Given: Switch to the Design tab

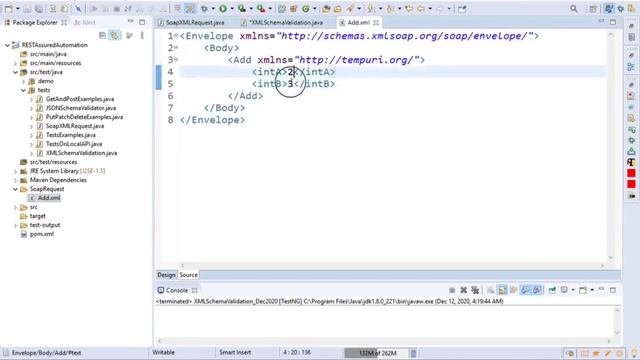Looking at the screenshot, I should pyautogui.click(x=166, y=275).
